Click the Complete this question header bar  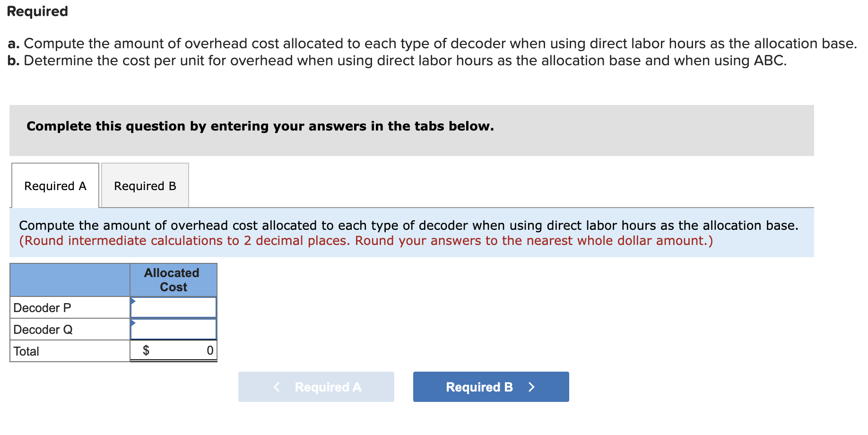(260, 126)
